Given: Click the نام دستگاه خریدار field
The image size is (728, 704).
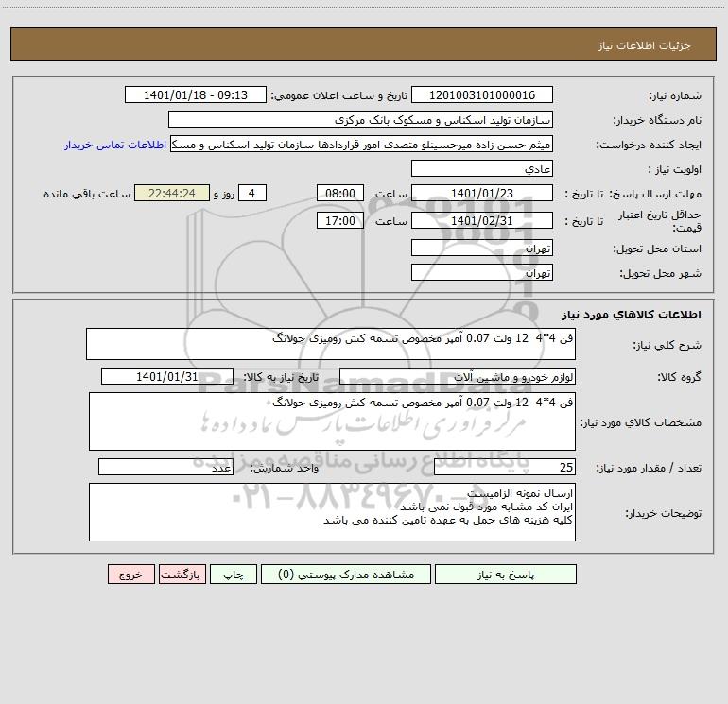Looking at the screenshot, I should (360, 119).
